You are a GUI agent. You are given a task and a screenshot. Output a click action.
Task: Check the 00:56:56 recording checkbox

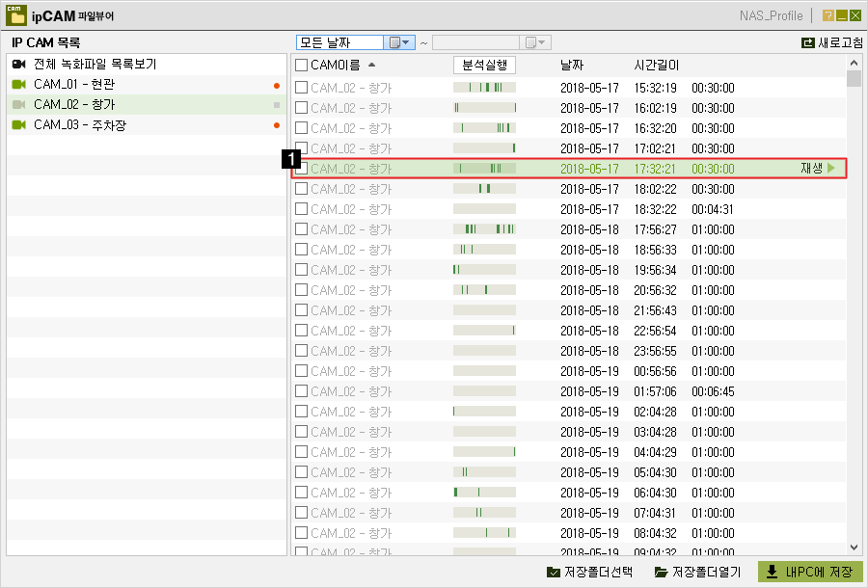[x=301, y=371]
